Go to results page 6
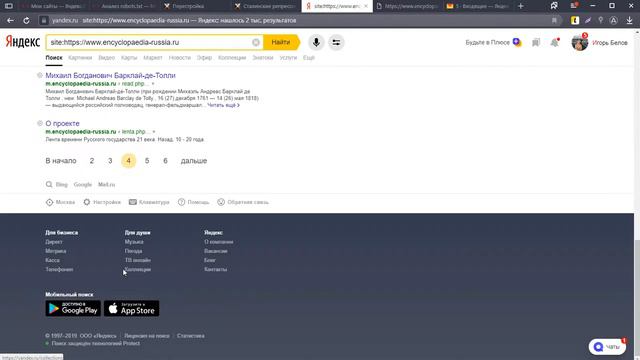 [165, 161]
